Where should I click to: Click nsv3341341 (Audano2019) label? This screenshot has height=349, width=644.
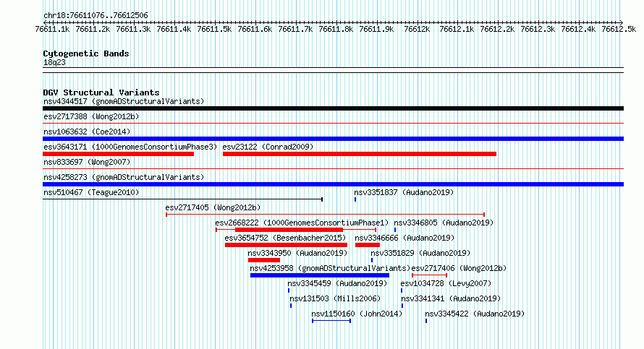(451, 298)
